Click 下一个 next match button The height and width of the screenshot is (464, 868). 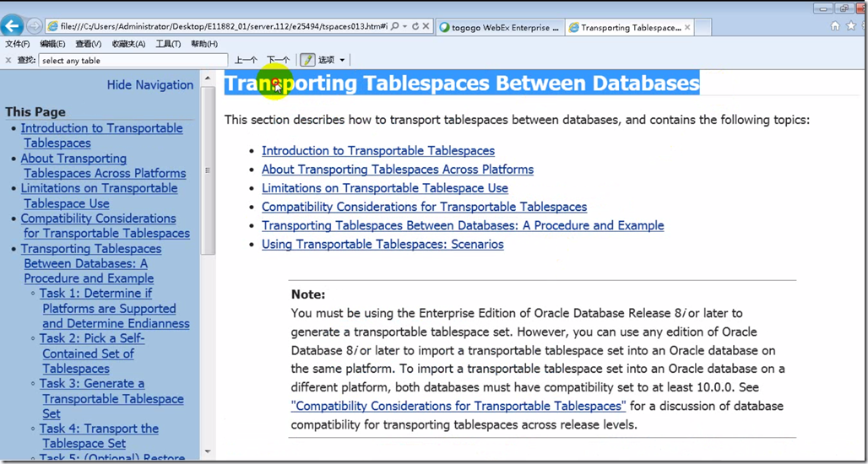(278, 60)
